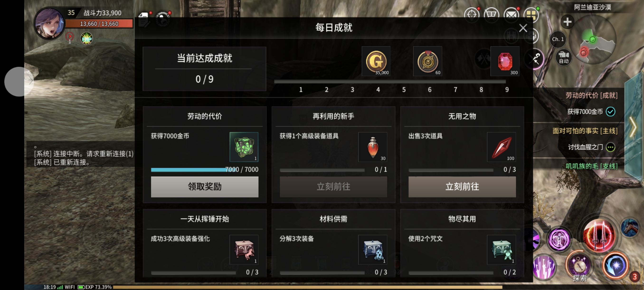Click the green cube reward for 劳动的代价
The image size is (644, 290).
click(x=244, y=147)
